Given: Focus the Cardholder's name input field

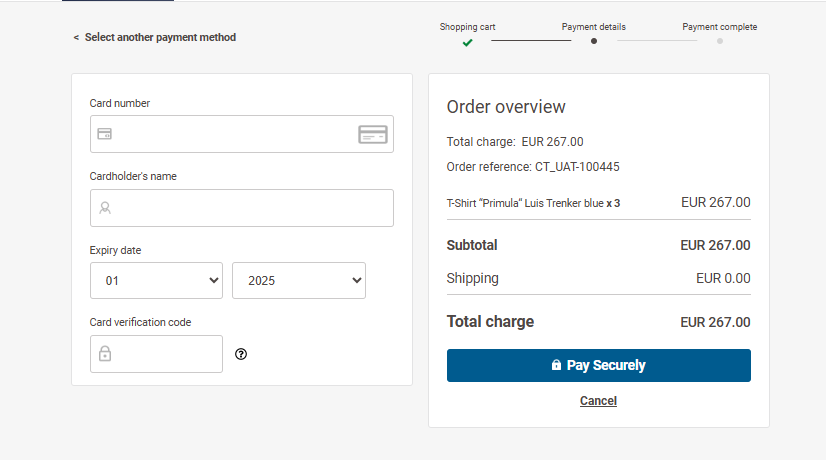Looking at the screenshot, I should click(x=242, y=208).
